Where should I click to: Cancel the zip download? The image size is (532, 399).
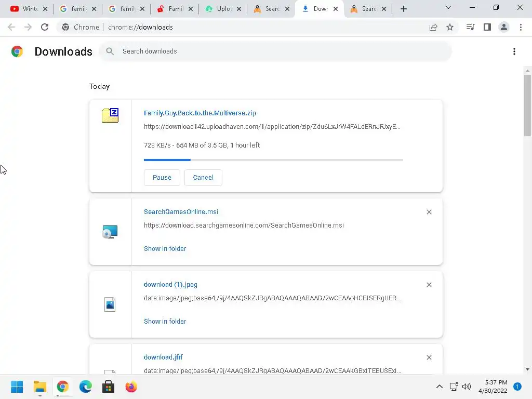[203, 178]
